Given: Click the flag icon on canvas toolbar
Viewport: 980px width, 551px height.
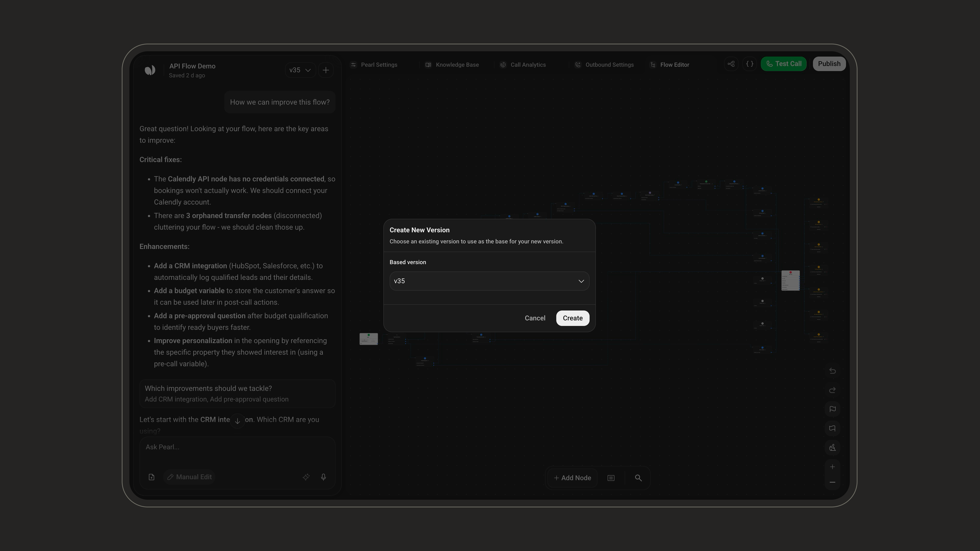Looking at the screenshot, I should coord(832,409).
